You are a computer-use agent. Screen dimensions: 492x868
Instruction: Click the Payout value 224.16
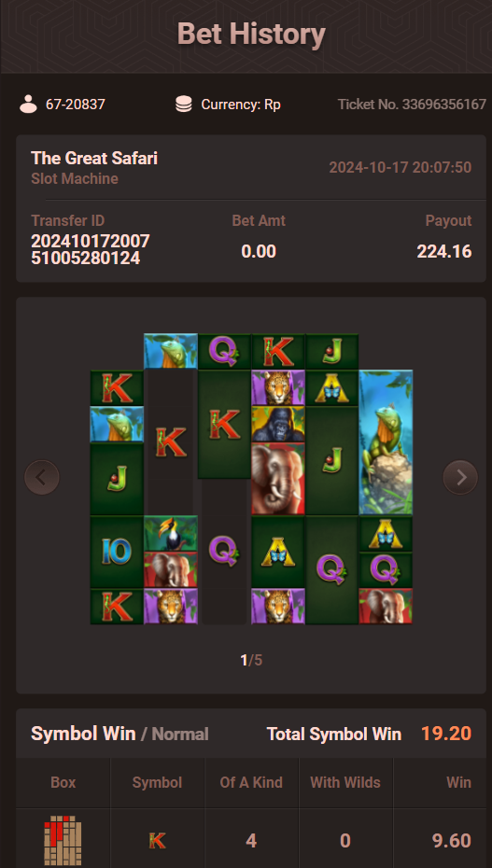(443, 252)
